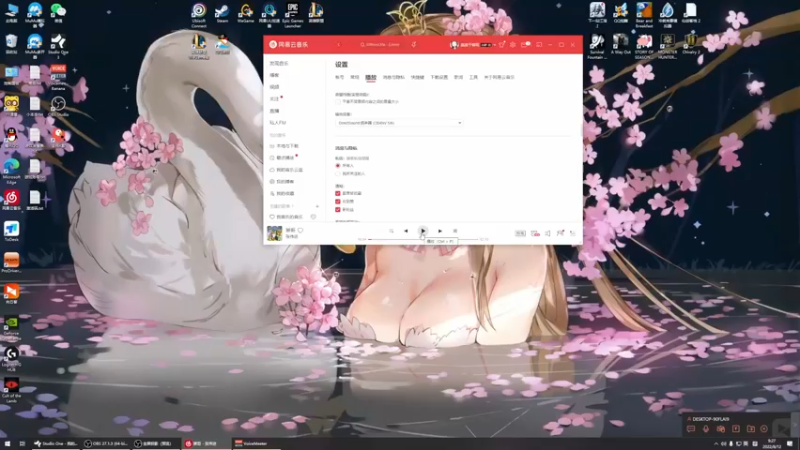The height and width of the screenshot is (450, 800).
Task: Skip to the previous track
Action: (x=406, y=231)
